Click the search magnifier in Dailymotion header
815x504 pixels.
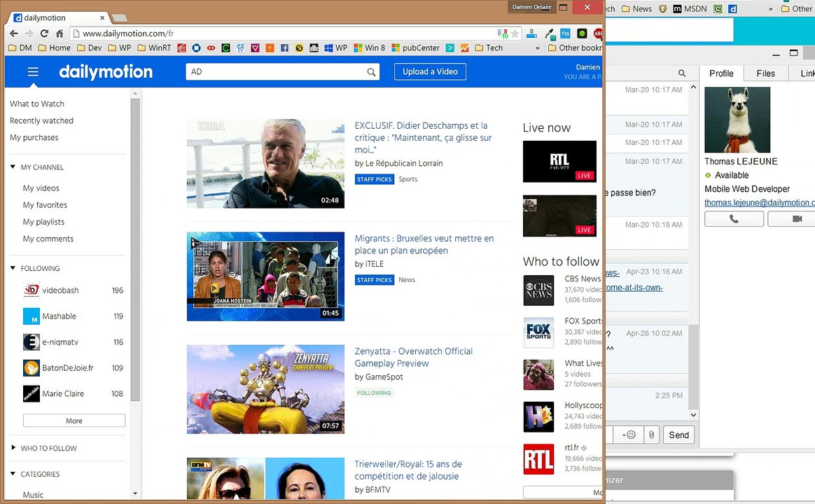coord(371,72)
